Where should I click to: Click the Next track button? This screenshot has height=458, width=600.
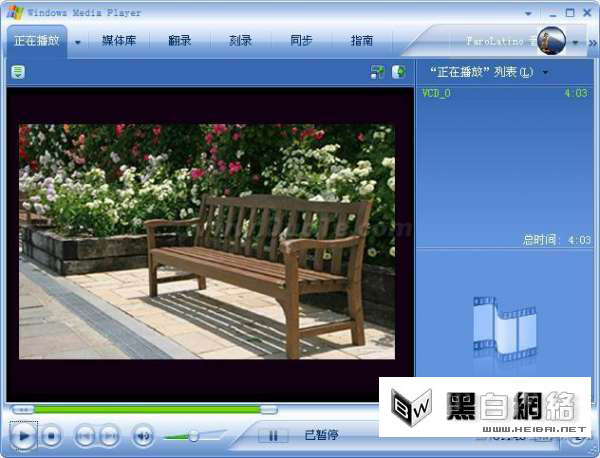109,435
